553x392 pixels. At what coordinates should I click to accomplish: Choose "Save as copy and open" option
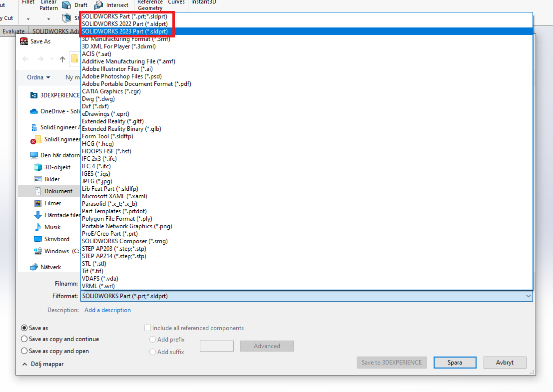coord(24,351)
